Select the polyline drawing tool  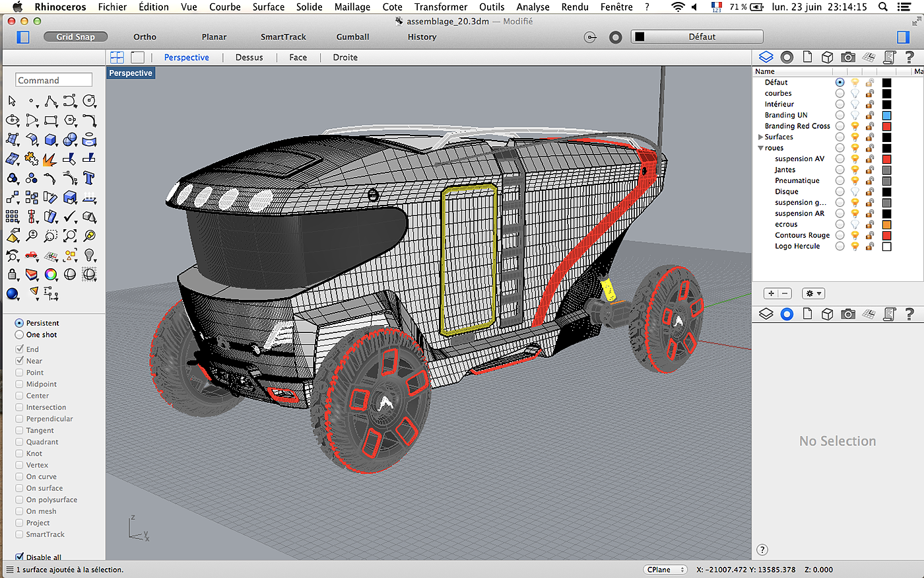(51, 101)
